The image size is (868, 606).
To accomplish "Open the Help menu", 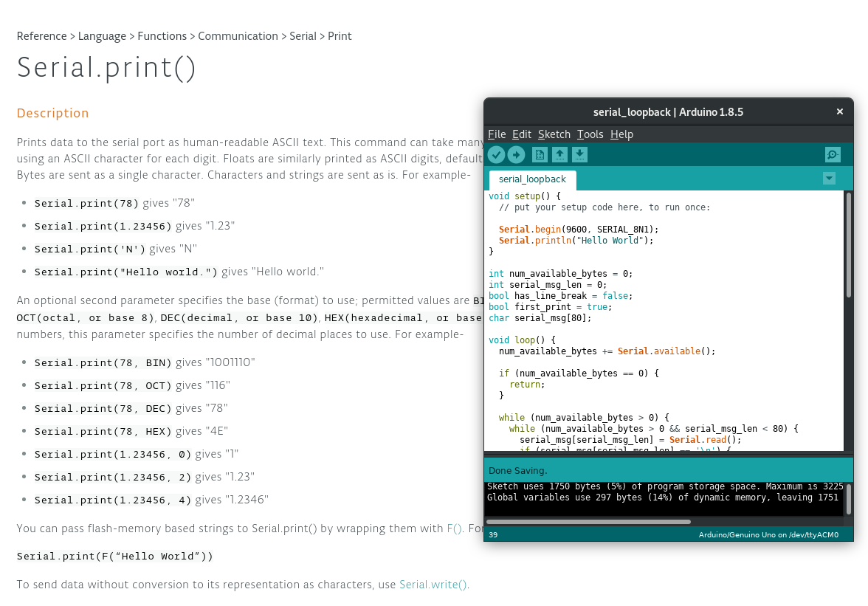I will [621, 134].
